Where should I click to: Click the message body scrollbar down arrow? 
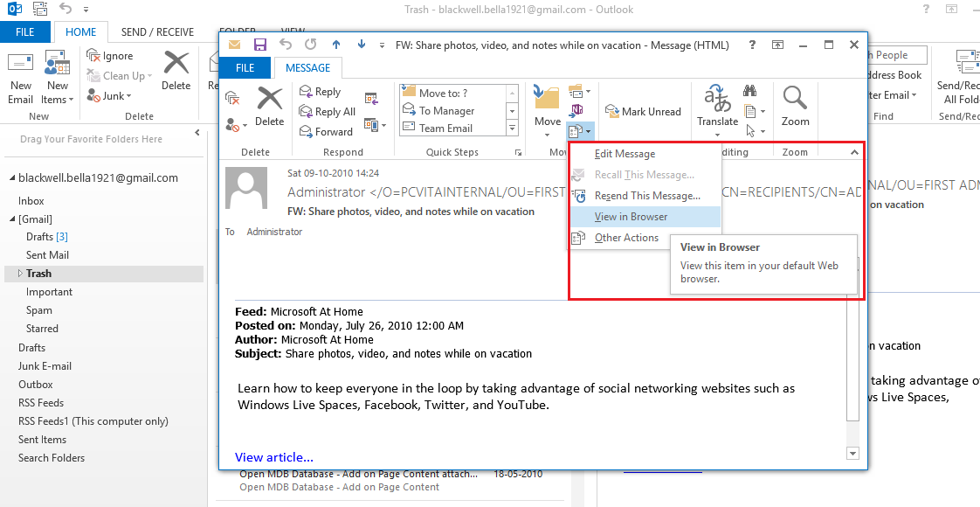852,453
